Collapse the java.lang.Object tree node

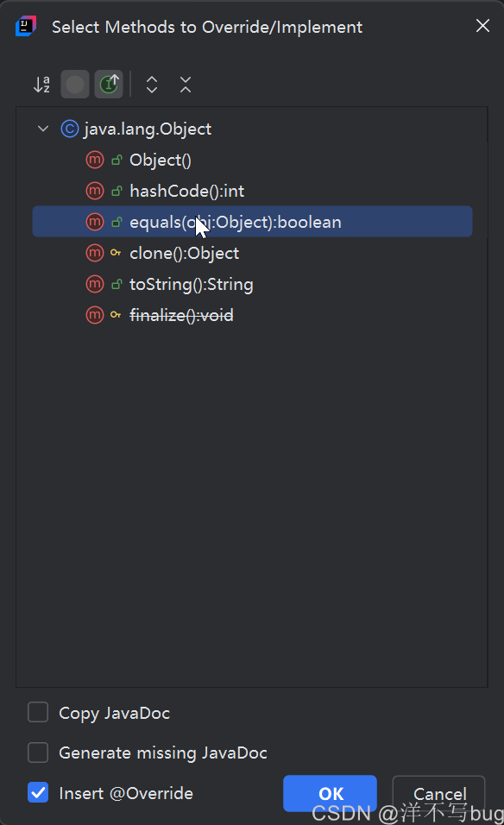[43, 129]
